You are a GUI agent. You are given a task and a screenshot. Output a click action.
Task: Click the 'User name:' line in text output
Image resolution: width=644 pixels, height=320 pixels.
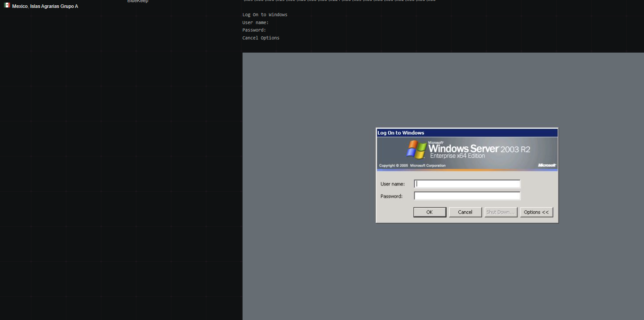256,22
